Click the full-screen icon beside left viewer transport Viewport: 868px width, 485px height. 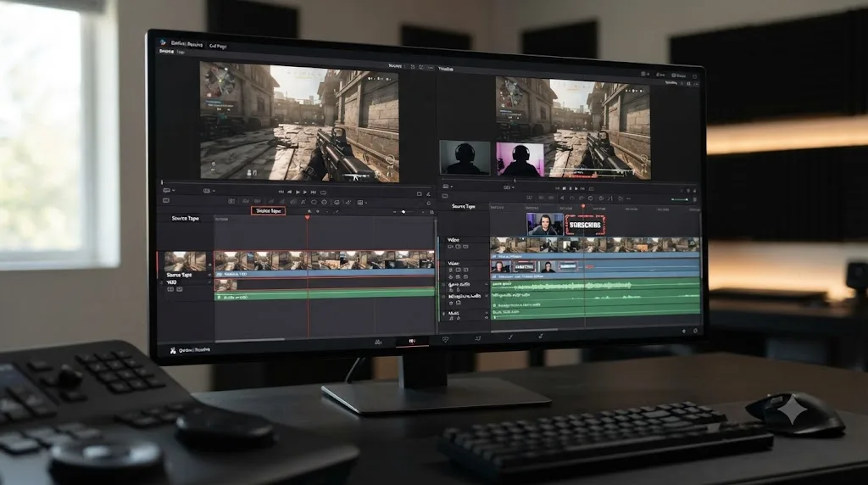coord(419,194)
